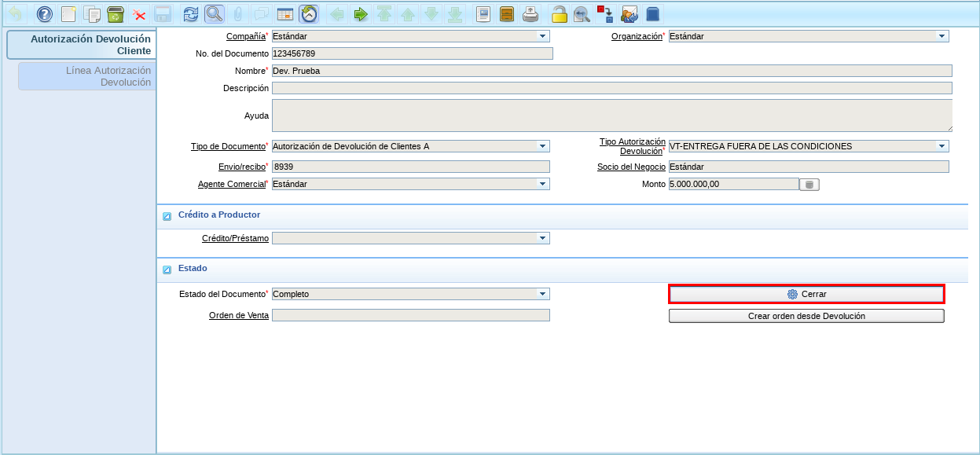The height and width of the screenshot is (455, 980).
Task: Switch to Línea Autorización Devolución tab
Action: (x=87, y=76)
